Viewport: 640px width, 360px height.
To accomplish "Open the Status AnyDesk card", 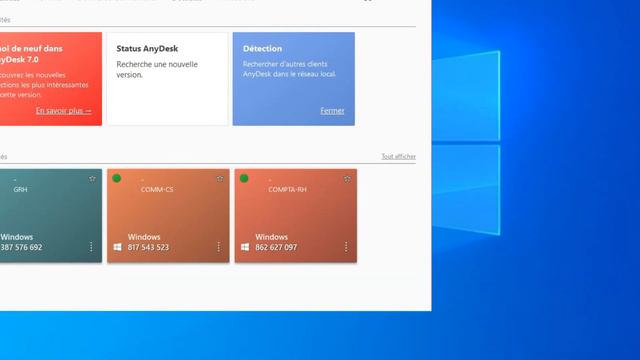I will coord(167,79).
